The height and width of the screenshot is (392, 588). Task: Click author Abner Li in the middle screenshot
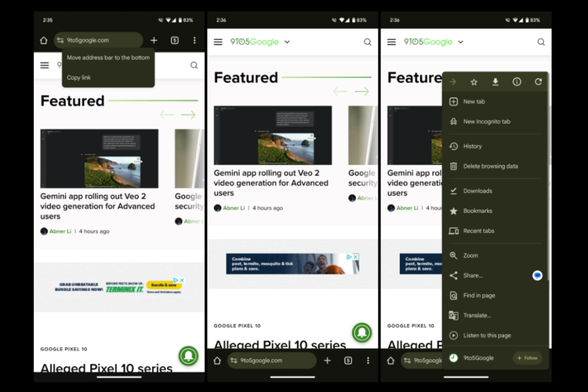[234, 209]
